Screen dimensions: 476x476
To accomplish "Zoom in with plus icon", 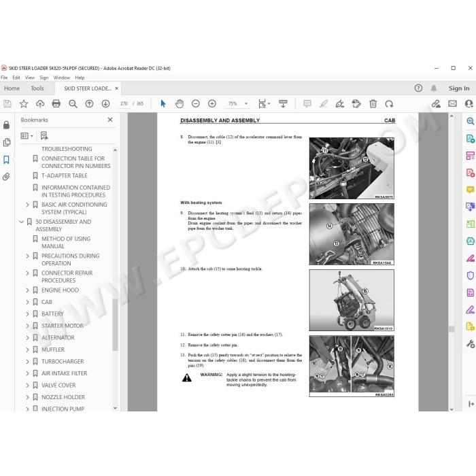I will 212,104.
